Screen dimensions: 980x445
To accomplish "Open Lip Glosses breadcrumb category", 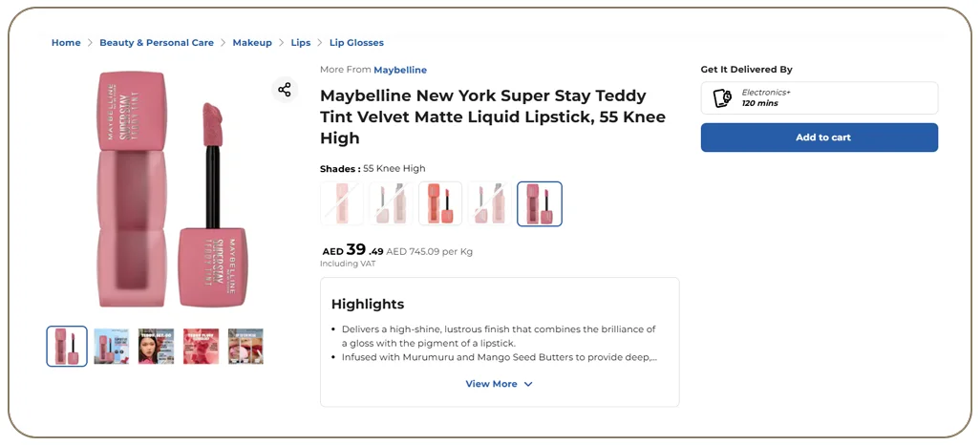I will [356, 43].
